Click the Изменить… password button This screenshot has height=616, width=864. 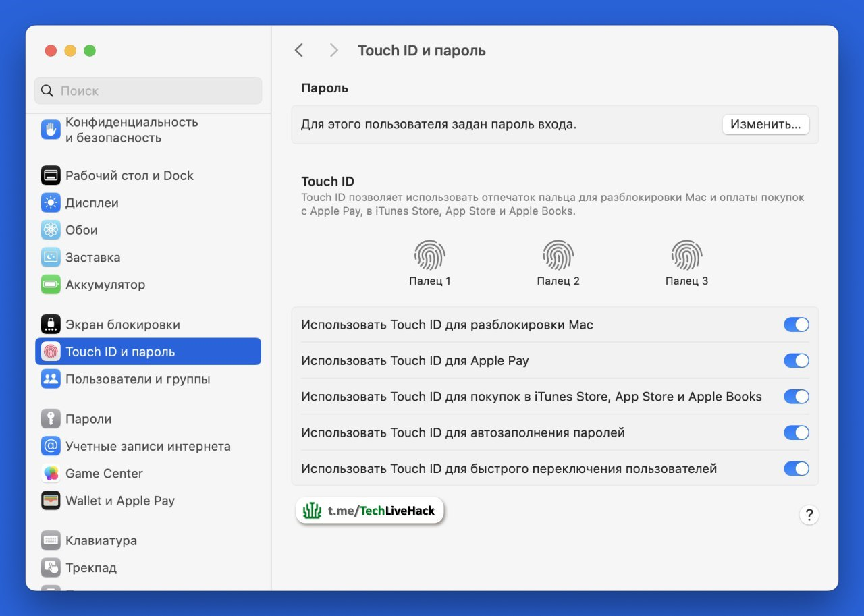pyautogui.click(x=765, y=124)
